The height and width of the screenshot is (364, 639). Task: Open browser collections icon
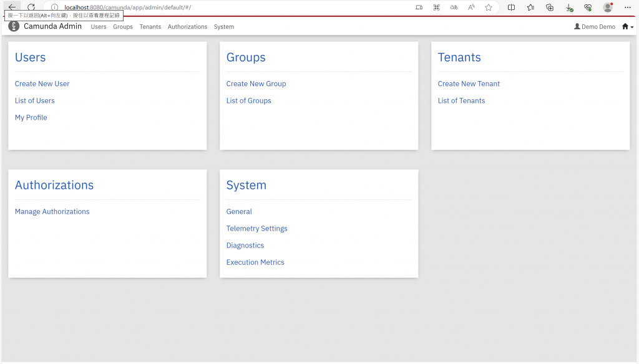pyautogui.click(x=550, y=7)
